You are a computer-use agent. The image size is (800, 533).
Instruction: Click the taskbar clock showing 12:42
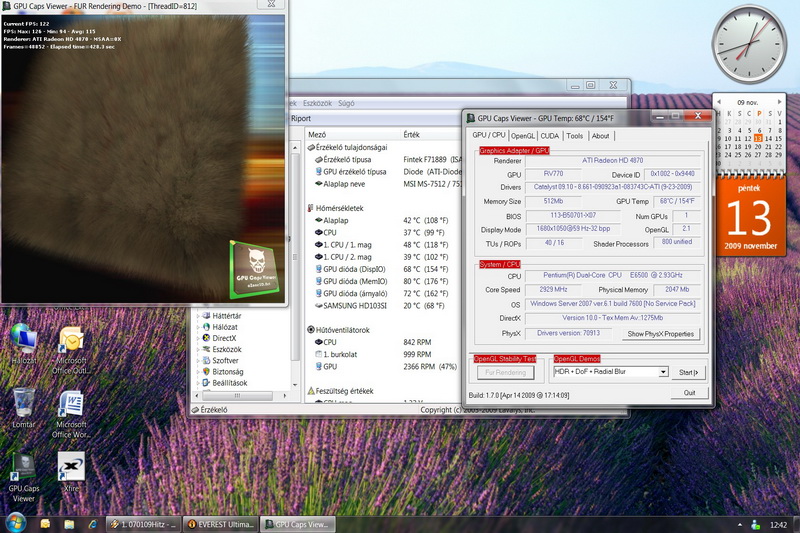778,524
